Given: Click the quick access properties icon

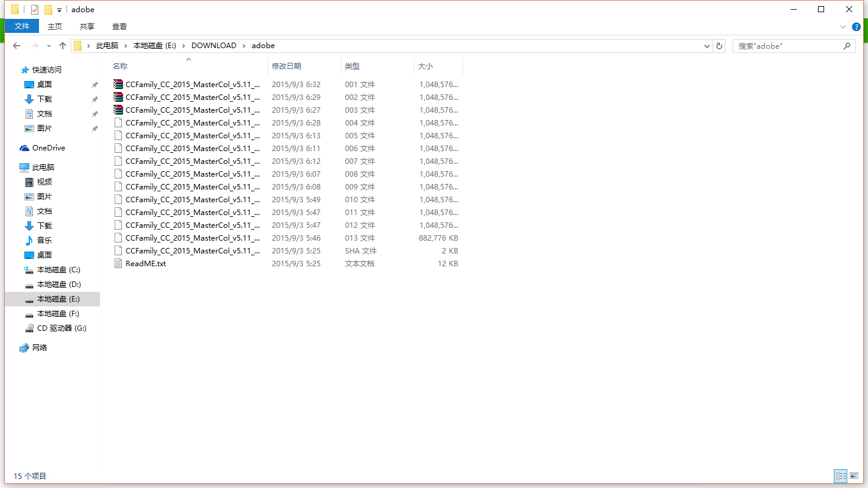Looking at the screenshot, I should [x=35, y=9].
